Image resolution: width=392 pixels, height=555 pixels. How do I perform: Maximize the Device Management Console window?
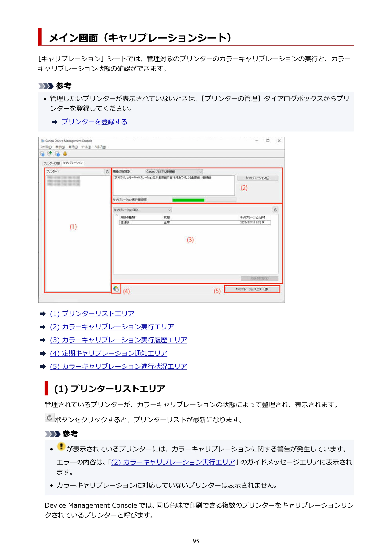coord(268,141)
